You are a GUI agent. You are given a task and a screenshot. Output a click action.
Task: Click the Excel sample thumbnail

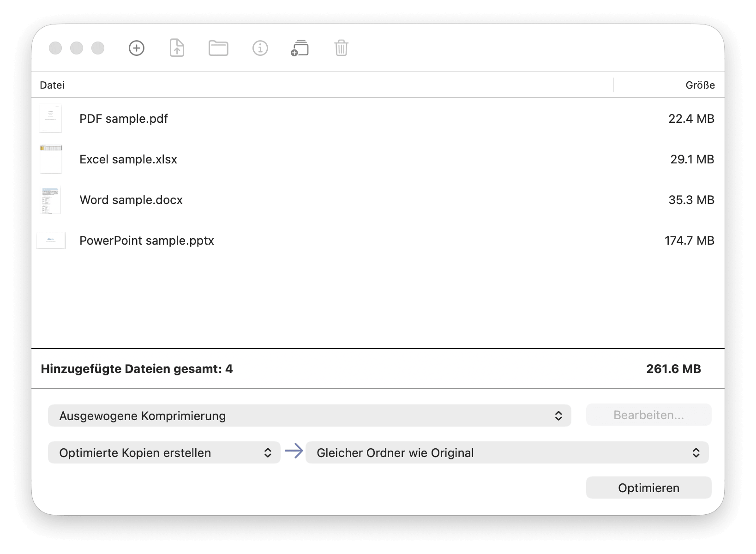pyautogui.click(x=51, y=159)
